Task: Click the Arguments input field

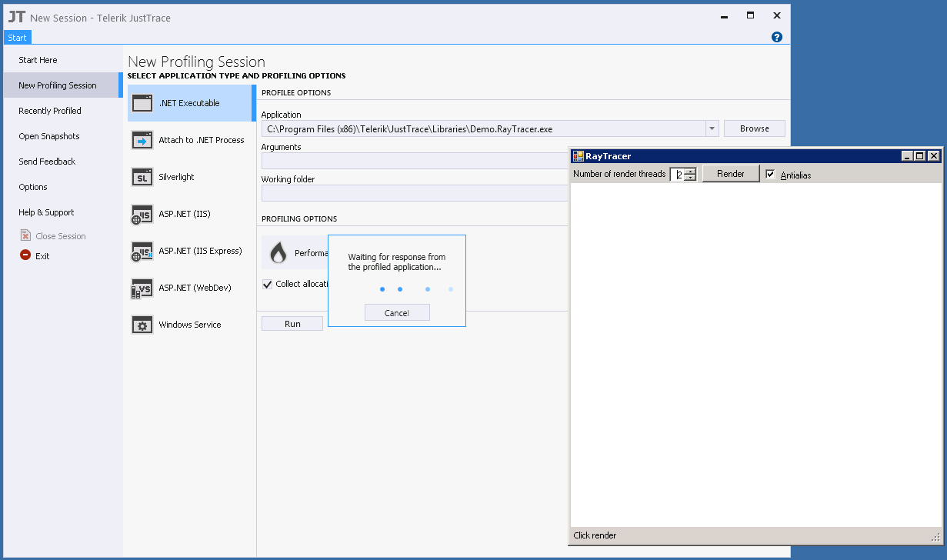Action: pos(415,161)
